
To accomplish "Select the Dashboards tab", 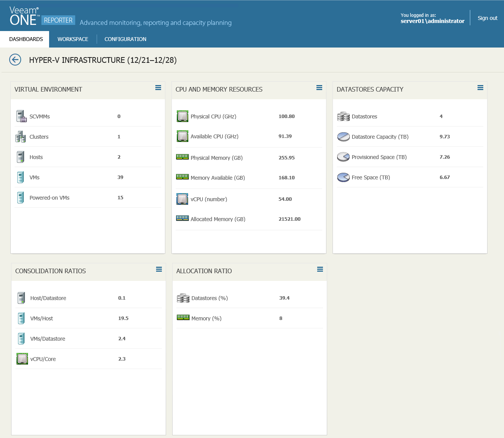I will [26, 39].
